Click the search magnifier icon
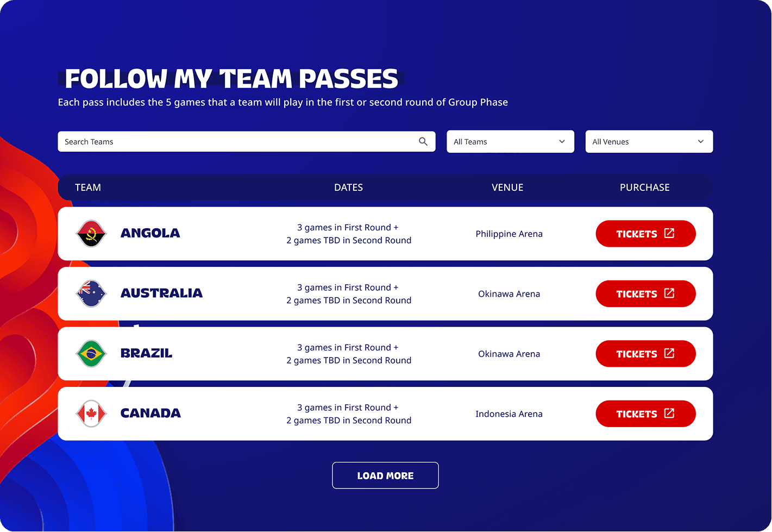This screenshot has height=532, width=772. pyautogui.click(x=423, y=141)
